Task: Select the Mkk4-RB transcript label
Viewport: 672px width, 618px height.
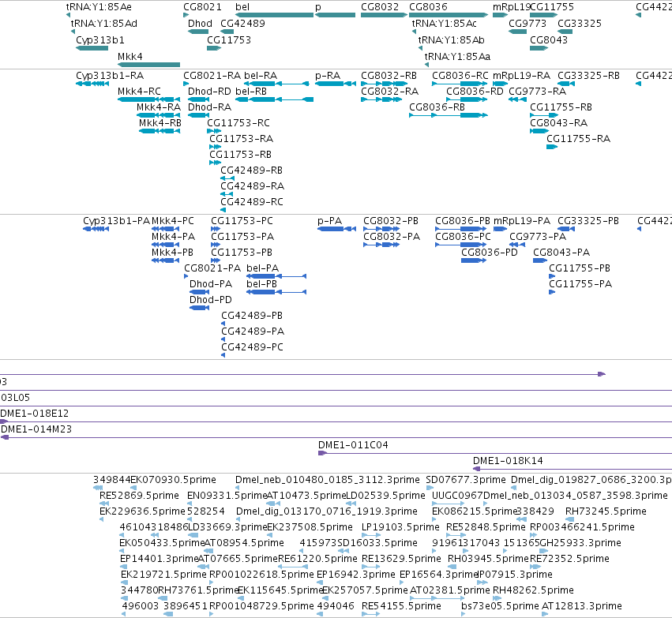Action: coord(160,123)
